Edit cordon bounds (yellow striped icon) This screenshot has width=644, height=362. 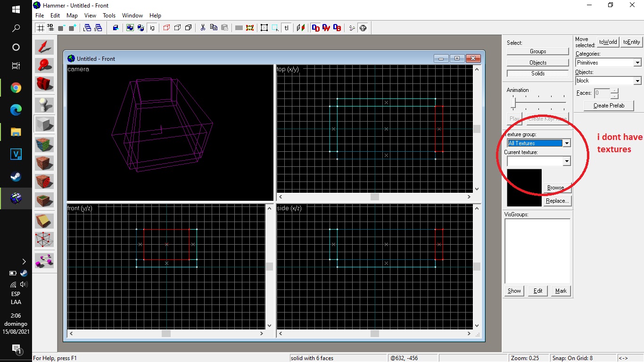[250, 28]
